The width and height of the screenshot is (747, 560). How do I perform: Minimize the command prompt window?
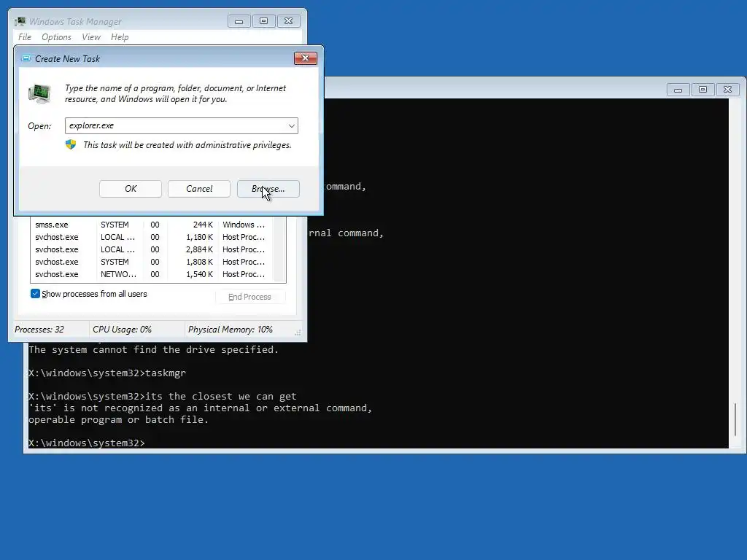[678, 90]
